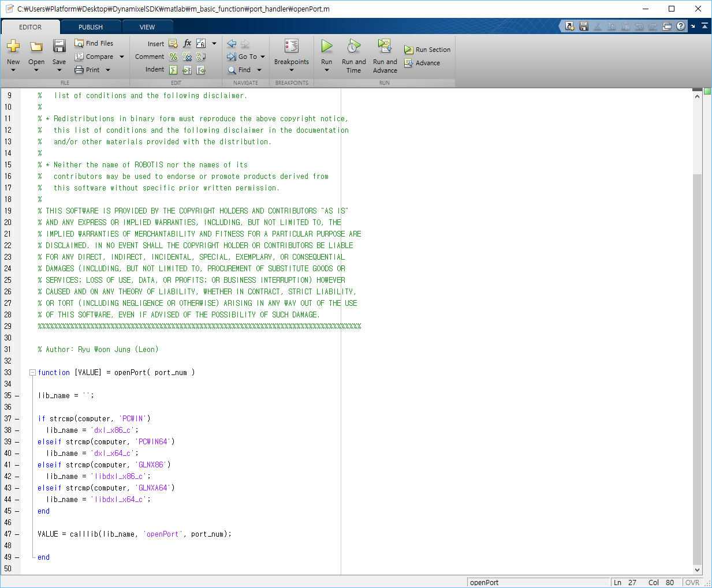Click the increase indent icon
712x588 pixels.
point(187,70)
